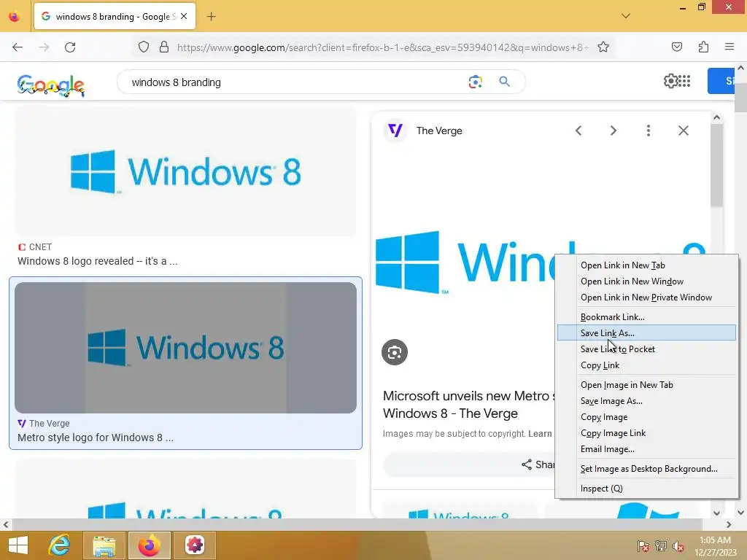
Task: Close the 'windows 8 branding' tab
Action: (184, 16)
